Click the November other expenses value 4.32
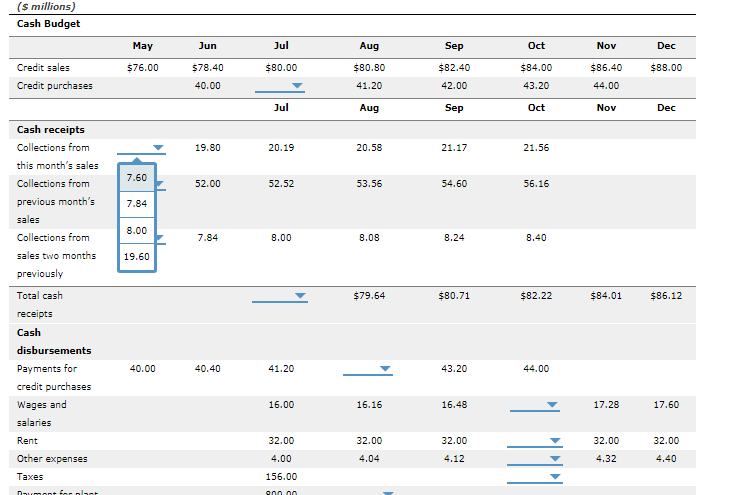 606,459
